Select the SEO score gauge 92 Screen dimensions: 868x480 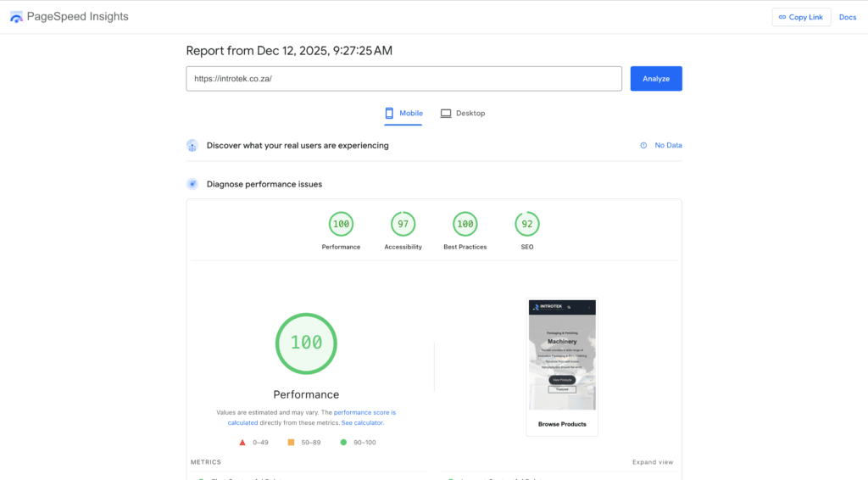coord(527,224)
